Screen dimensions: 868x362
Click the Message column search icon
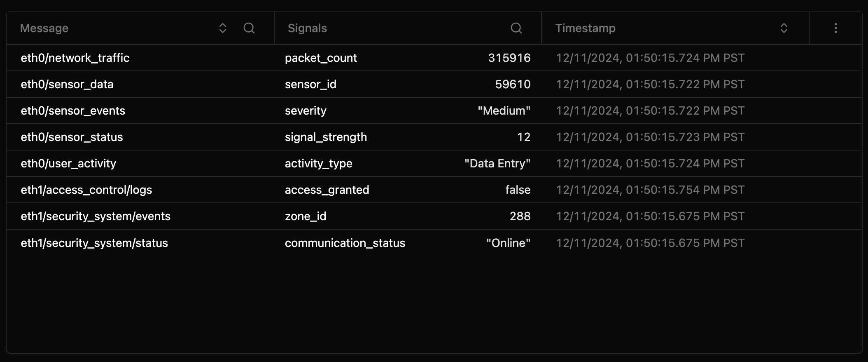(x=249, y=28)
